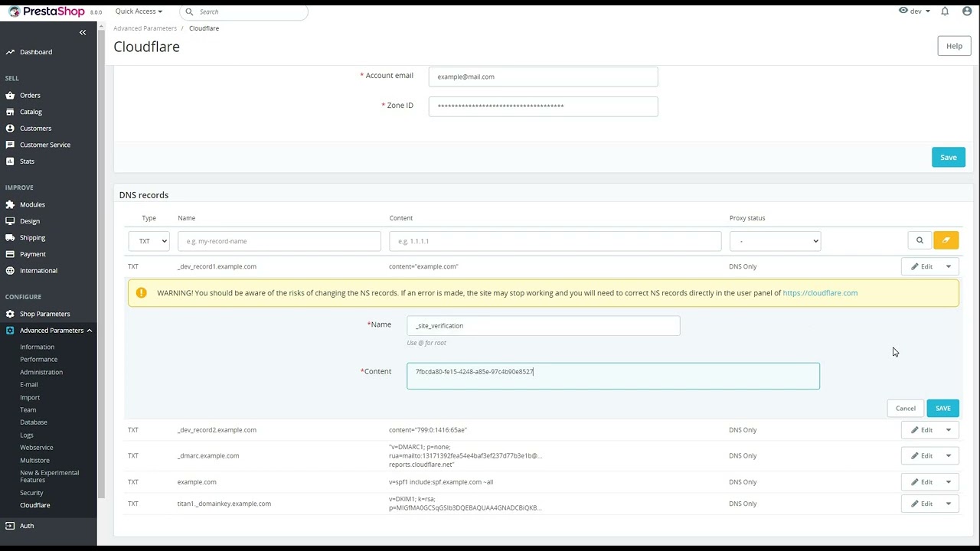Open the user profile avatar menu
This screenshot has height=551, width=980.
pos(965,11)
